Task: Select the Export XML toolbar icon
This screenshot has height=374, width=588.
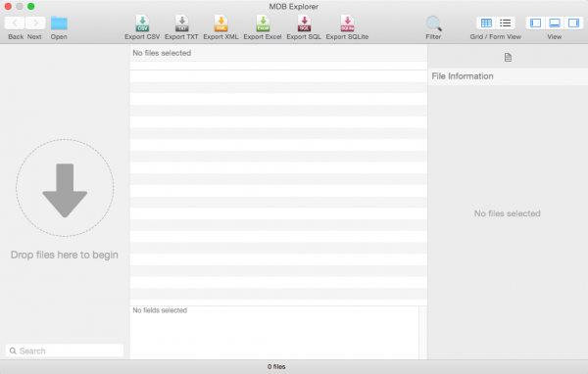Action: (220, 23)
